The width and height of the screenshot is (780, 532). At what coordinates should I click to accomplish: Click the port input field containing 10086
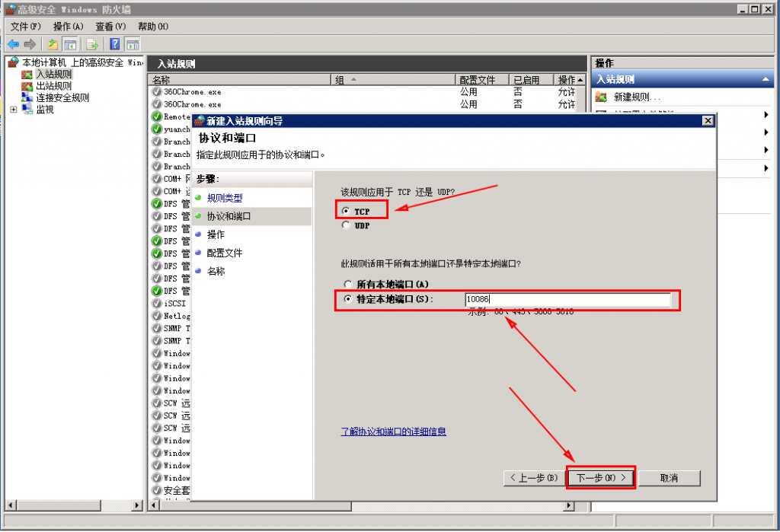tap(567, 299)
